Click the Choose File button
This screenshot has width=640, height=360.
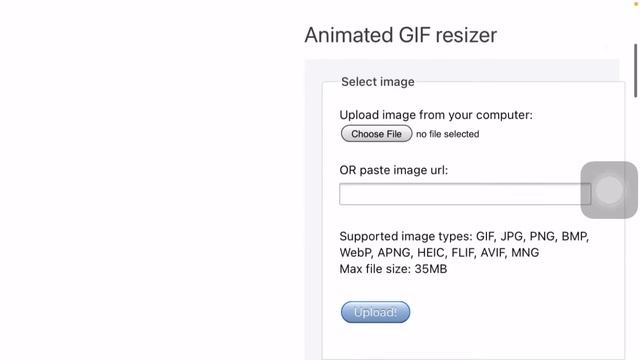[376, 134]
